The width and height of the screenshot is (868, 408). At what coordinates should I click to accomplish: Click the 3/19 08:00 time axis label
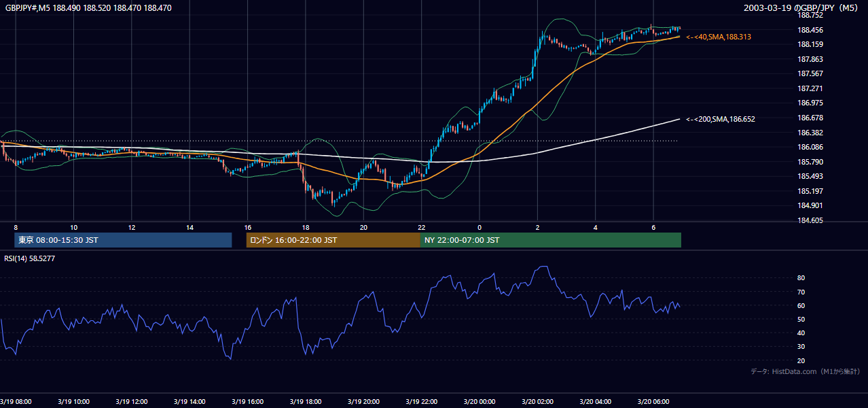point(16,401)
